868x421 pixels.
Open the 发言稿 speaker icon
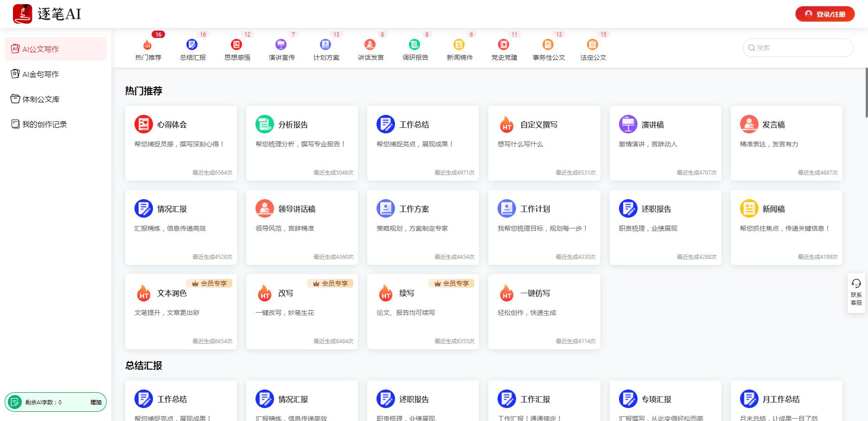[749, 124]
